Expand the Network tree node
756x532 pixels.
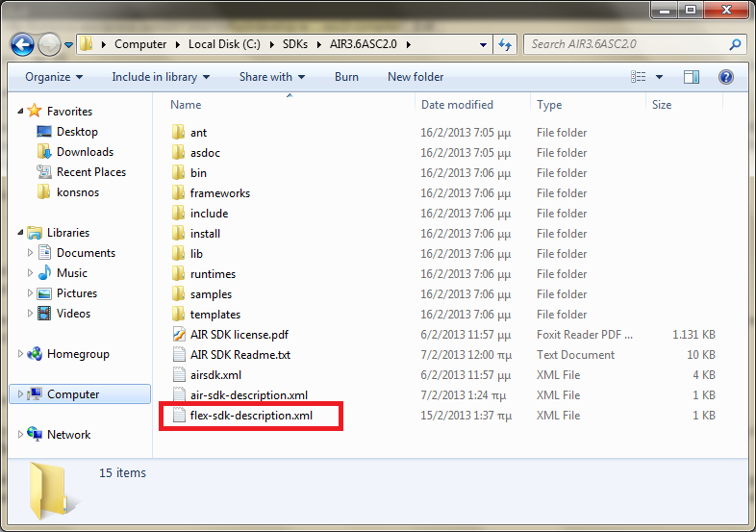[20, 435]
